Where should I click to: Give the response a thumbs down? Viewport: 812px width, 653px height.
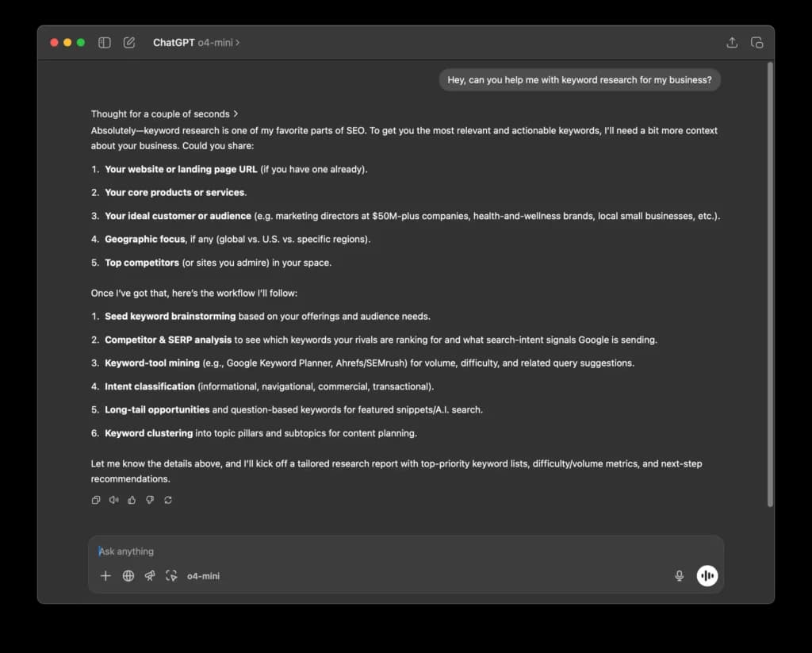[x=150, y=500]
